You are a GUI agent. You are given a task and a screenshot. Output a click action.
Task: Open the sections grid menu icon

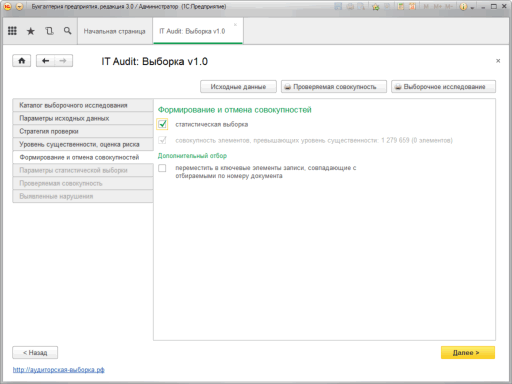tap(12, 31)
